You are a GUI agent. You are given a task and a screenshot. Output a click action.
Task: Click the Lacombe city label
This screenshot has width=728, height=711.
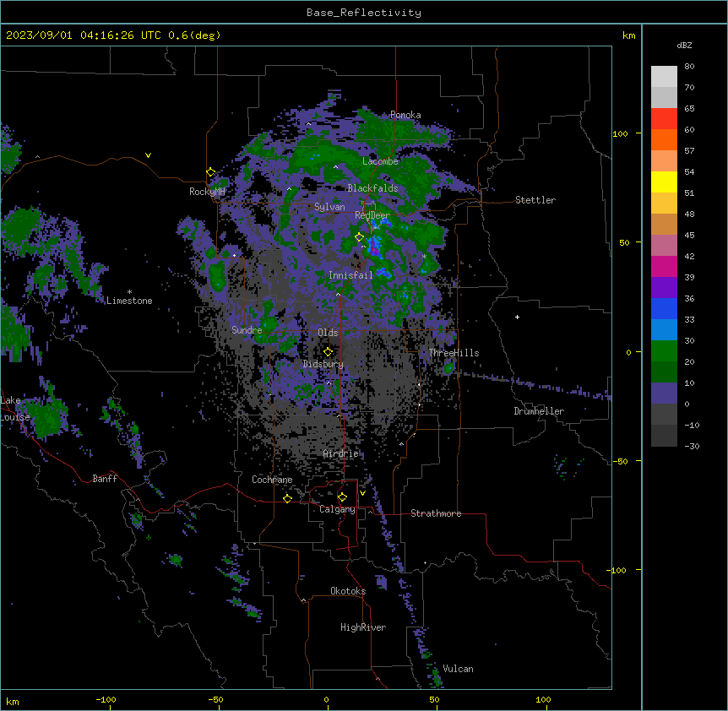[x=380, y=161]
